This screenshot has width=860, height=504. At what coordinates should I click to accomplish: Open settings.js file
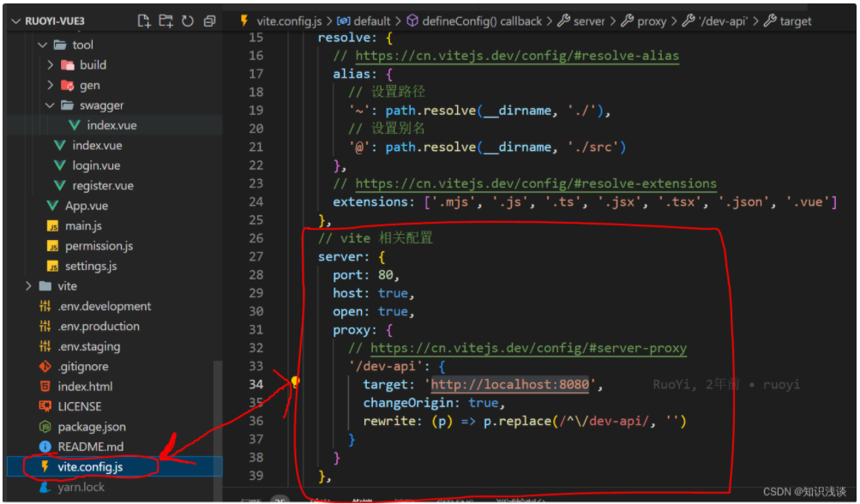[x=91, y=266]
